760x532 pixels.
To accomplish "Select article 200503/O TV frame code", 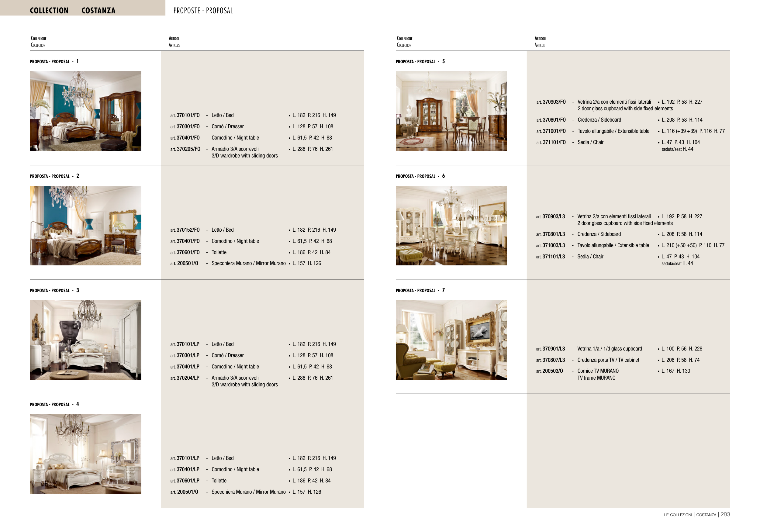I will [552, 371].
